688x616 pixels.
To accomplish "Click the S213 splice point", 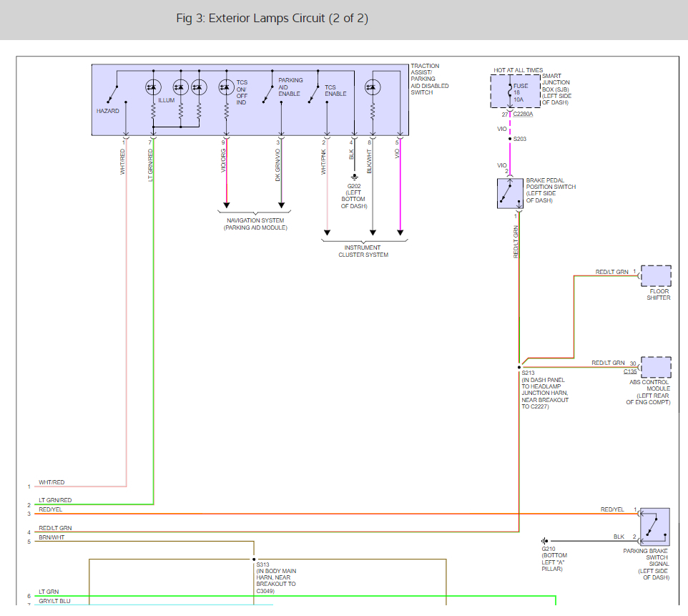I will [519, 368].
